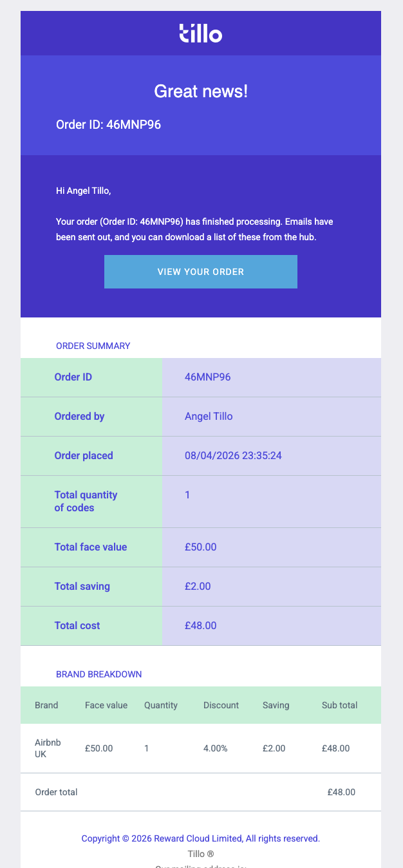Click the Great news! heading

(200, 91)
